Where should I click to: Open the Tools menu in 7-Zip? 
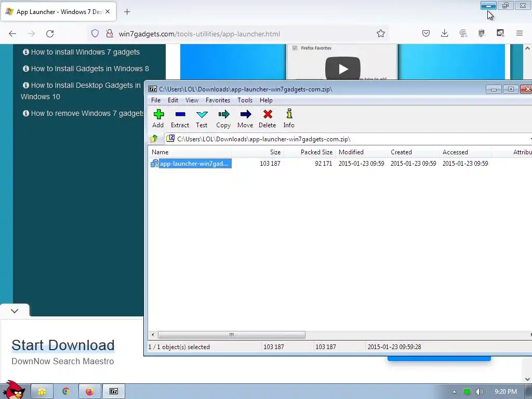(245, 100)
